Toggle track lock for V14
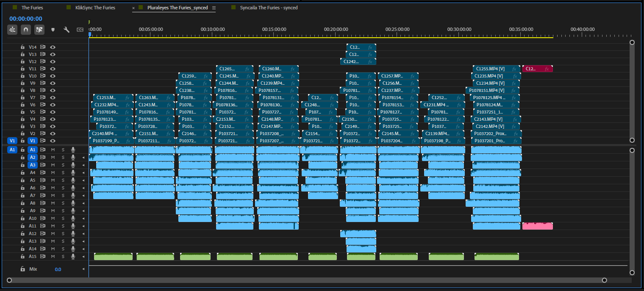Image resolution: width=644 pixels, height=291 pixels. pos(23,47)
